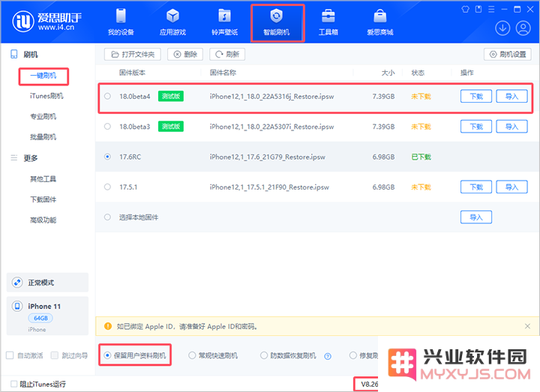Viewport: 540px width, 392px height.
Task: Click the 固件版本 column header
Action: click(x=132, y=73)
